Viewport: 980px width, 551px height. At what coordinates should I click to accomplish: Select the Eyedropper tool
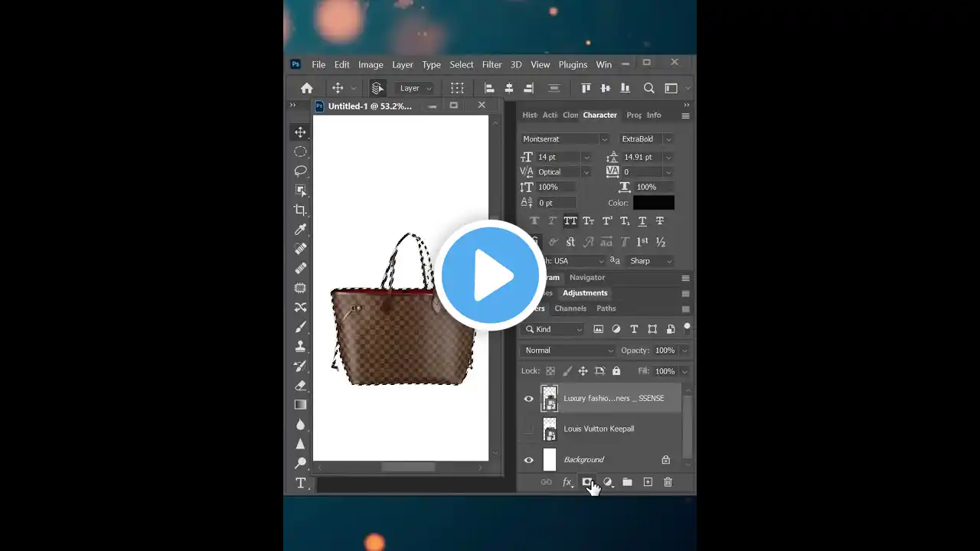pos(300,230)
